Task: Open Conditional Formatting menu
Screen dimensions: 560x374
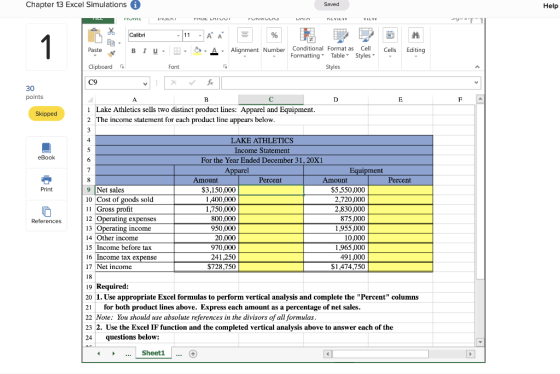Action: pyautogui.click(x=307, y=43)
